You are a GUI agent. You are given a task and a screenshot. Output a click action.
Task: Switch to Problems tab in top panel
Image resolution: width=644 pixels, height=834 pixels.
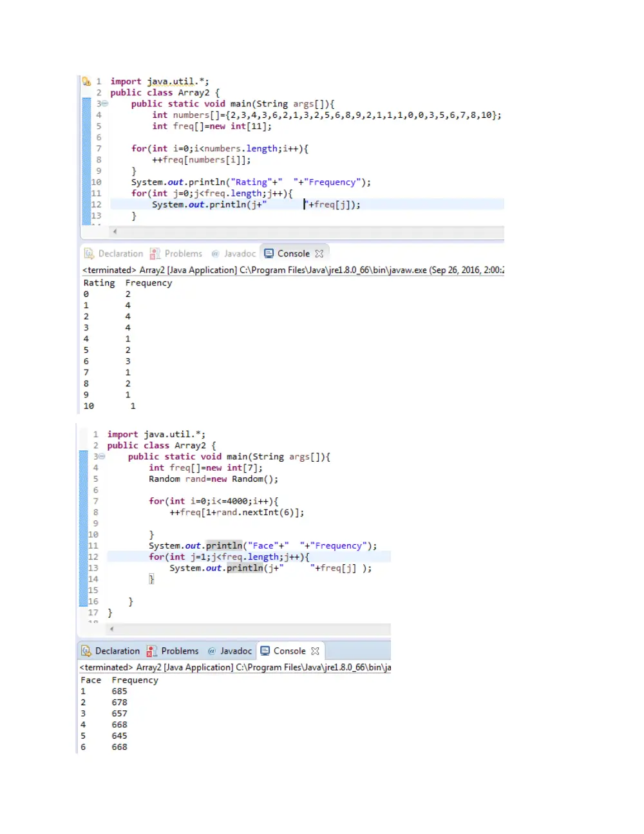176,254
